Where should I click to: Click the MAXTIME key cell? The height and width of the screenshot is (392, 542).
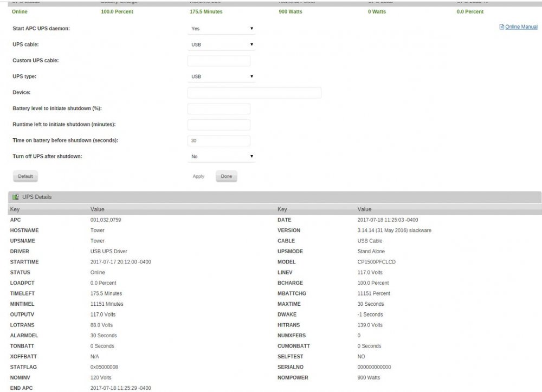click(x=289, y=304)
